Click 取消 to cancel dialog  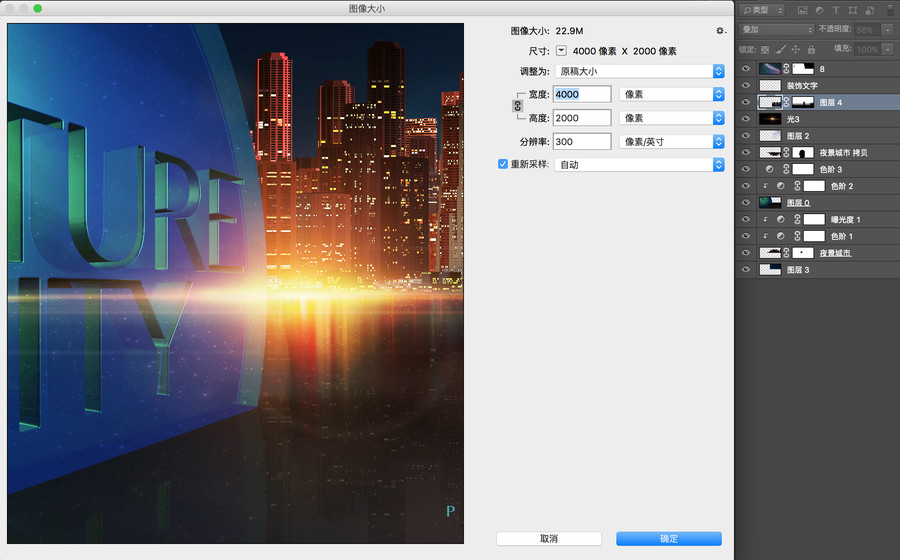549,538
